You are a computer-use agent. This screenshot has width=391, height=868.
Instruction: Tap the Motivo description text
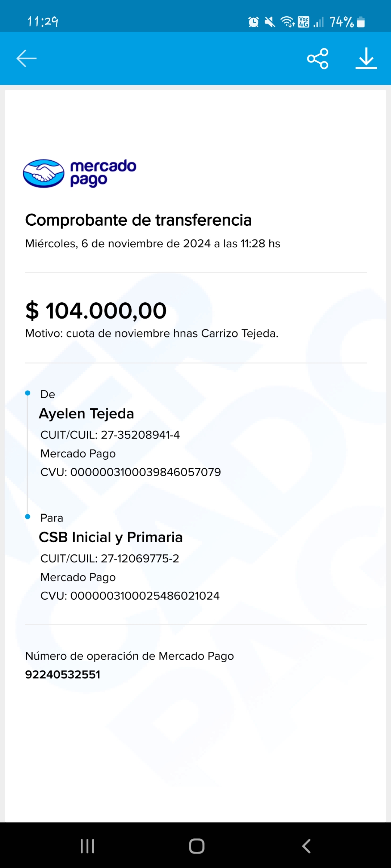tap(152, 333)
